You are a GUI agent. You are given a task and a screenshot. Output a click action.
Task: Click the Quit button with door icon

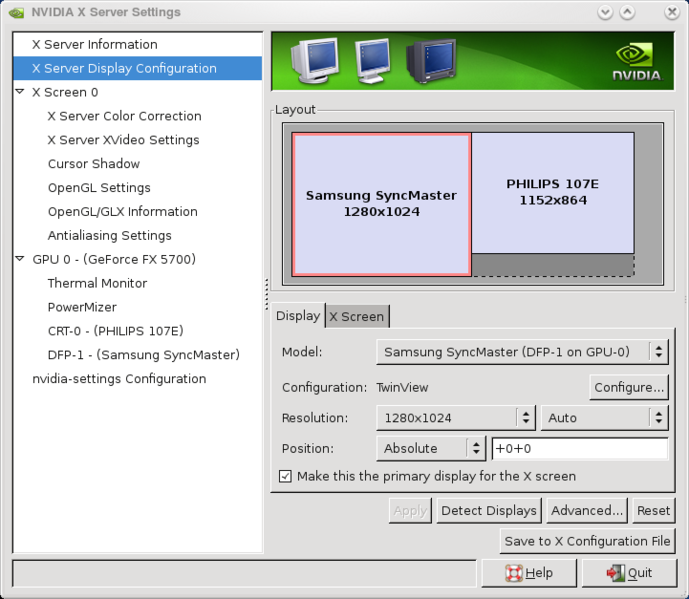(630, 573)
